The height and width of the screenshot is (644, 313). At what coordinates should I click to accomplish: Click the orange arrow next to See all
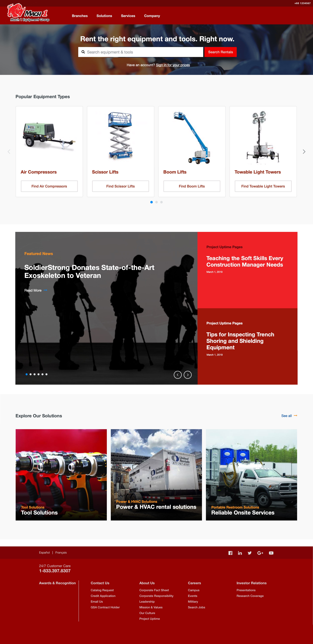(295, 415)
